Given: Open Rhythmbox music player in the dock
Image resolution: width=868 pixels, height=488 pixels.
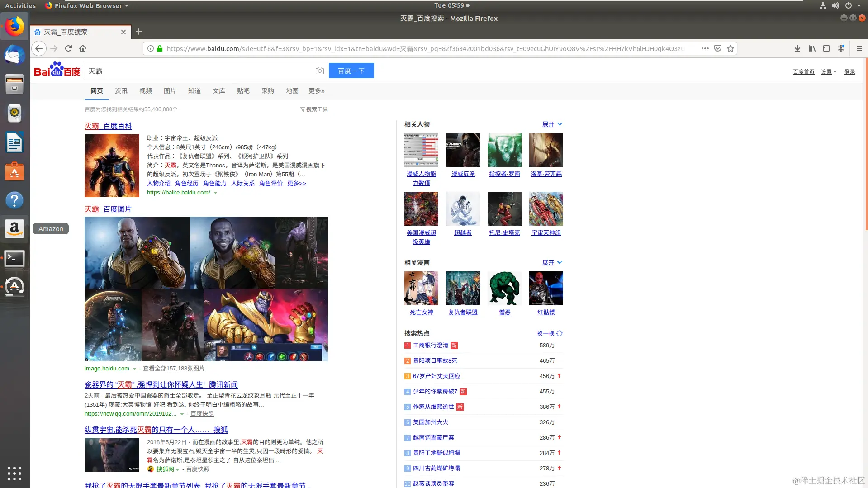Looking at the screenshot, I should (x=14, y=113).
